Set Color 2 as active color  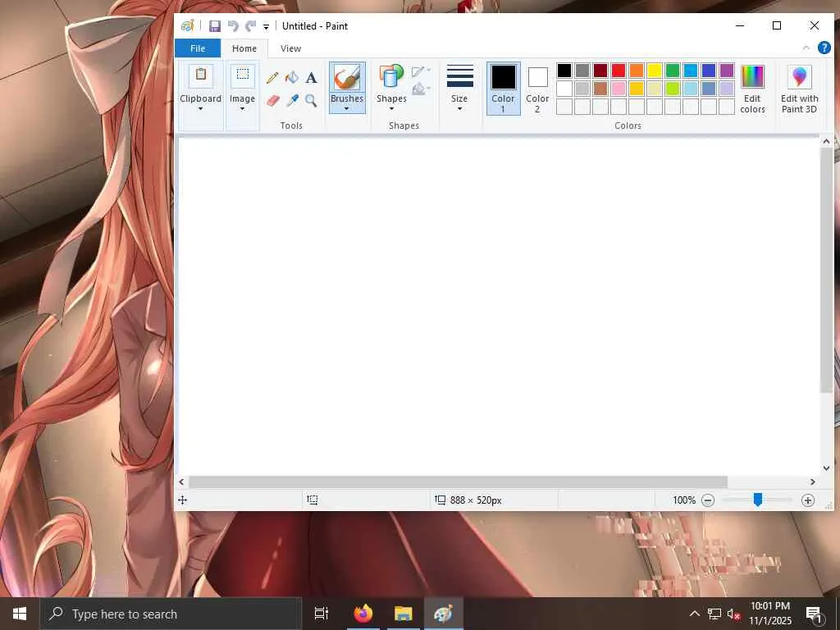[x=537, y=89]
